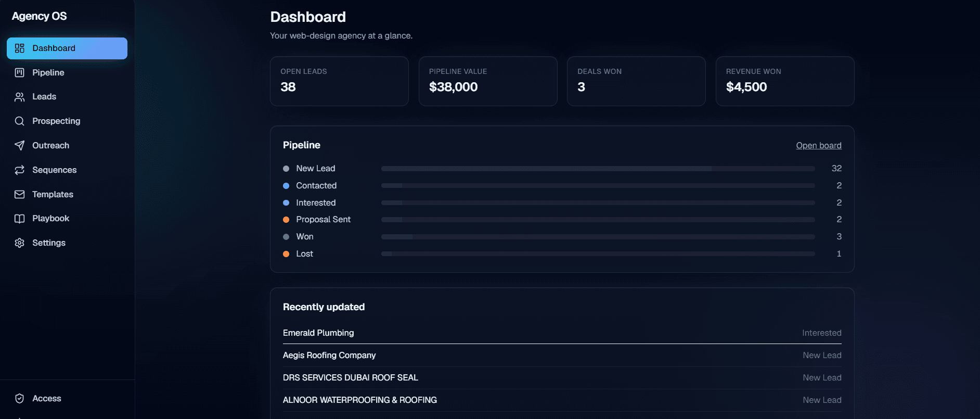Viewport: 980px width, 419px height.
Task: Click the New Lead status of DRS SERVICES
Action: (x=822, y=378)
